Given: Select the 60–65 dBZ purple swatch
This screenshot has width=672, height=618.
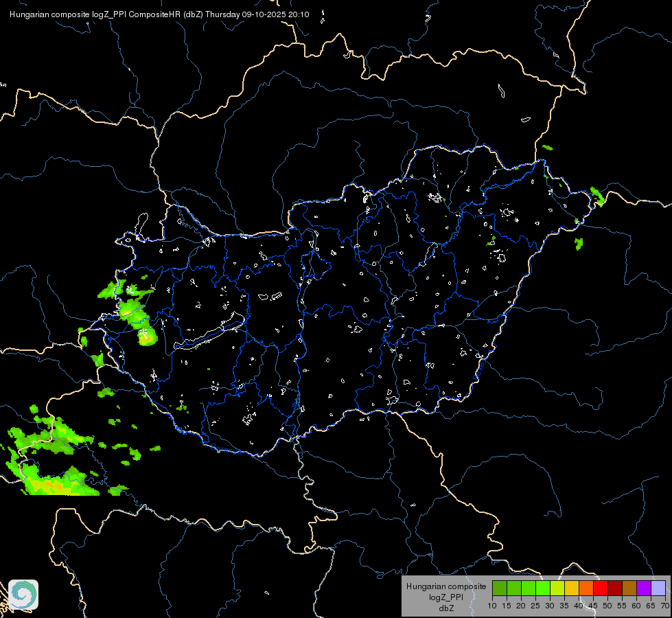Looking at the screenshot, I should [644, 588].
